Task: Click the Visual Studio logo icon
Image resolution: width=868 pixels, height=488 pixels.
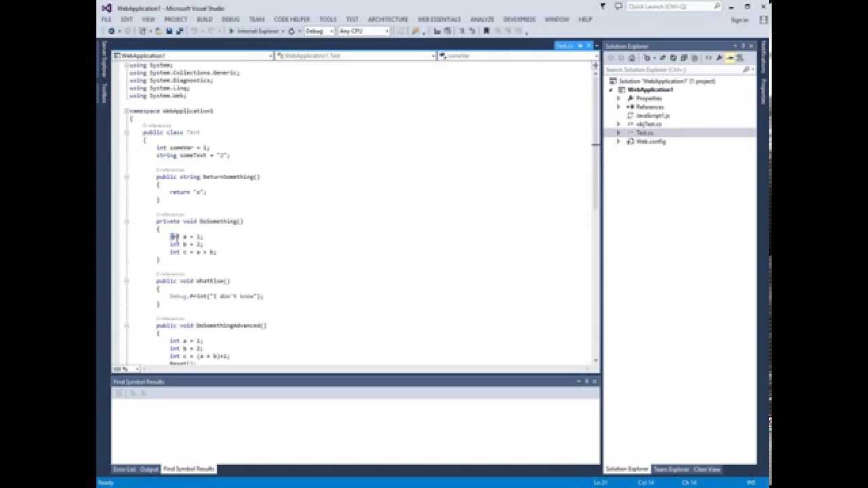Action: 106,7
